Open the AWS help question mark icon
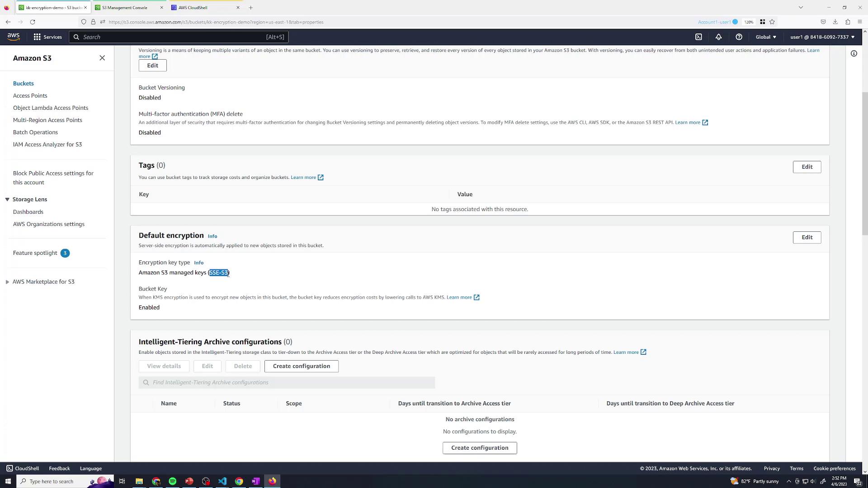This screenshot has width=868, height=488. (x=739, y=37)
